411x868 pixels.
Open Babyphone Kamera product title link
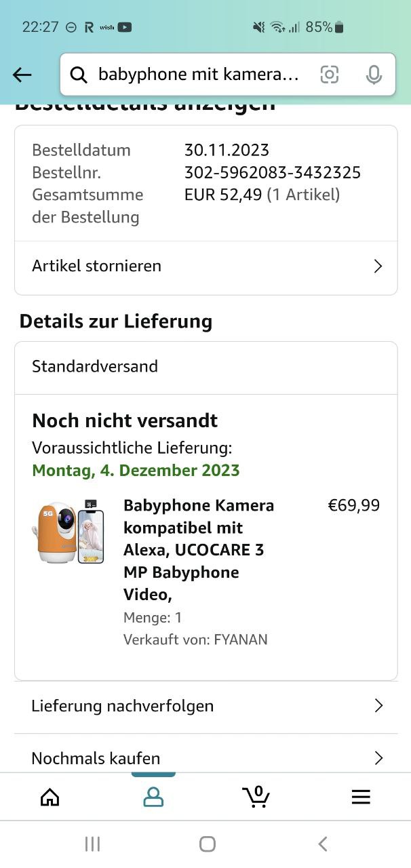click(199, 549)
